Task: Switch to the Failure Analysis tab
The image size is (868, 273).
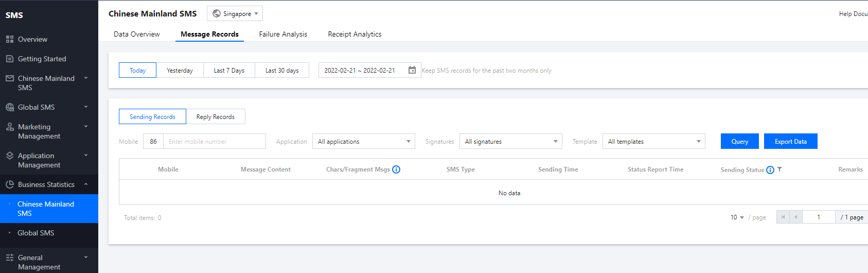Action: click(283, 35)
